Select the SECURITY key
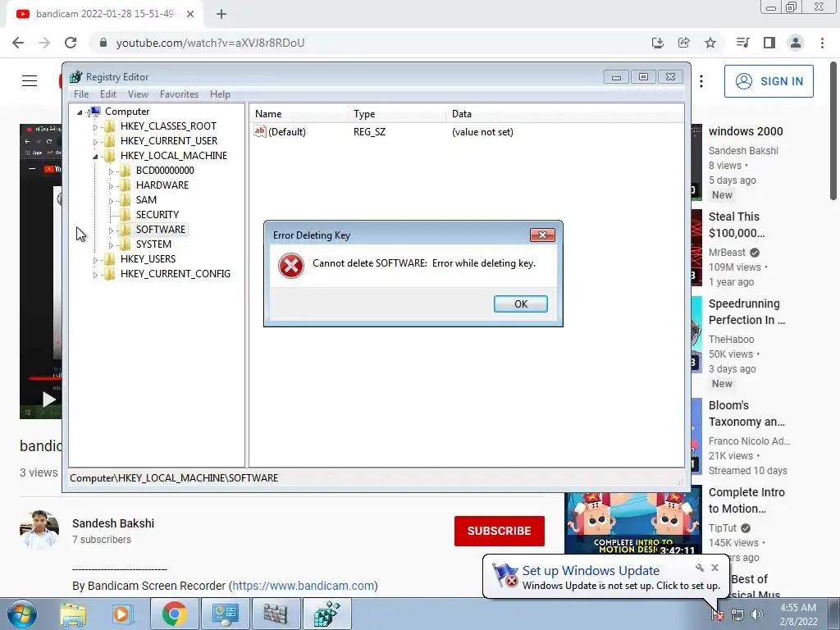The width and height of the screenshot is (840, 630). [x=157, y=214]
